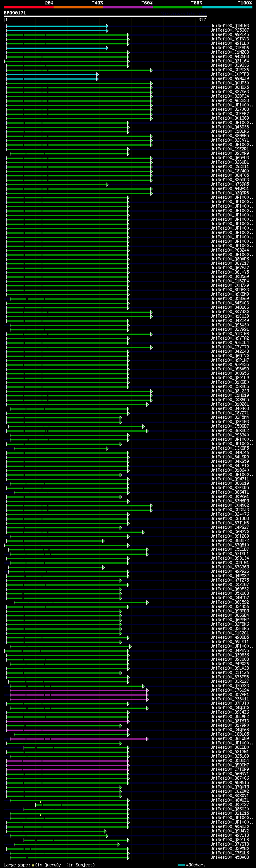Choose UniRef100_Q8T6T3 hit name
This screenshot has width=256, height=868.
pos(230,721)
